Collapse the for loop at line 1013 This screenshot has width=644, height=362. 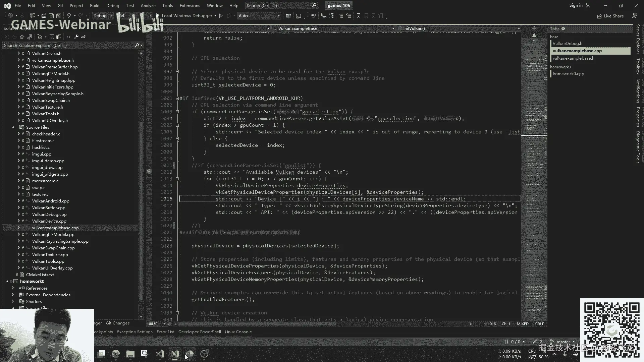[177, 179]
